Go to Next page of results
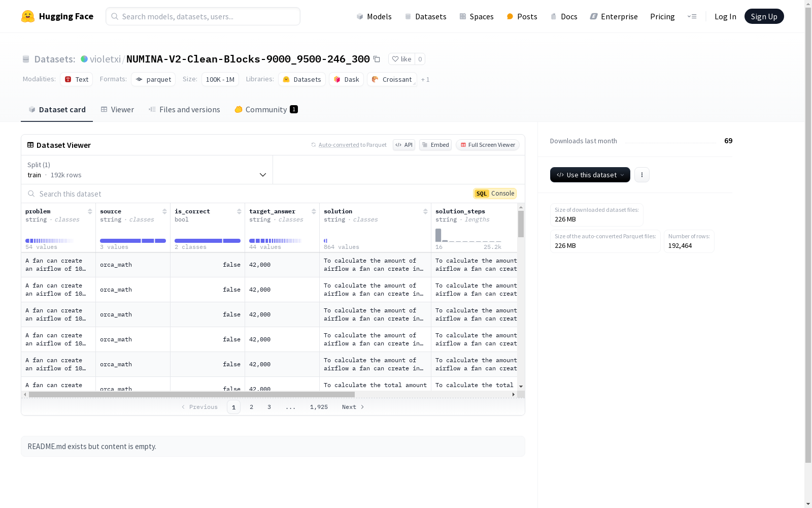Viewport: 812px width, 508px height. [353, 407]
